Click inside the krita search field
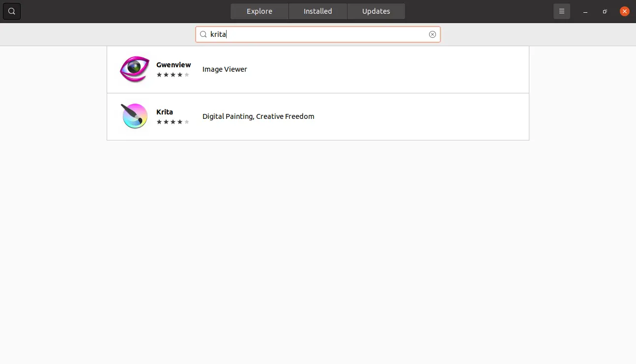The width and height of the screenshot is (636, 364). click(x=318, y=34)
